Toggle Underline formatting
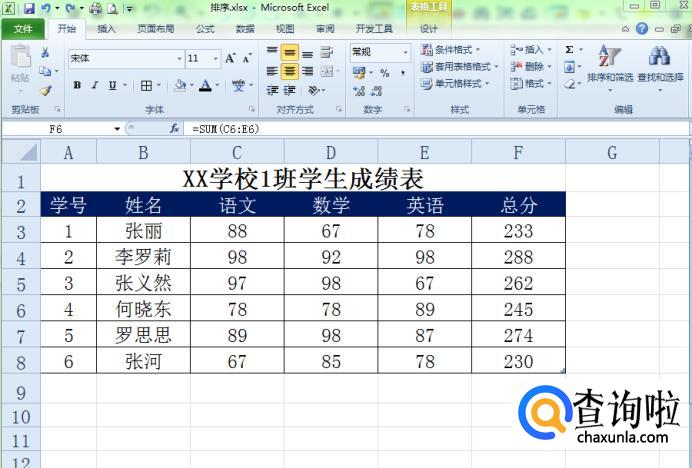Viewport: 692px width, 468px height. click(113, 85)
